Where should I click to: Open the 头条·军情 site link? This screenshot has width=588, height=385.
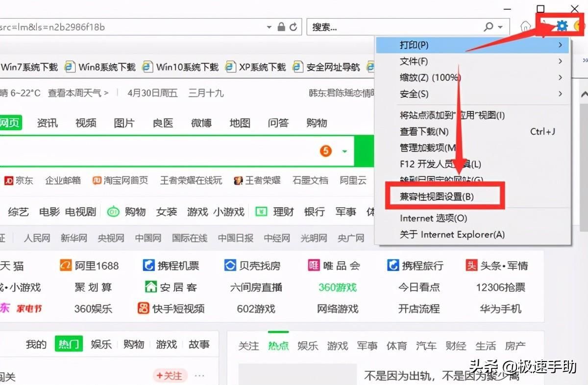coord(497,266)
